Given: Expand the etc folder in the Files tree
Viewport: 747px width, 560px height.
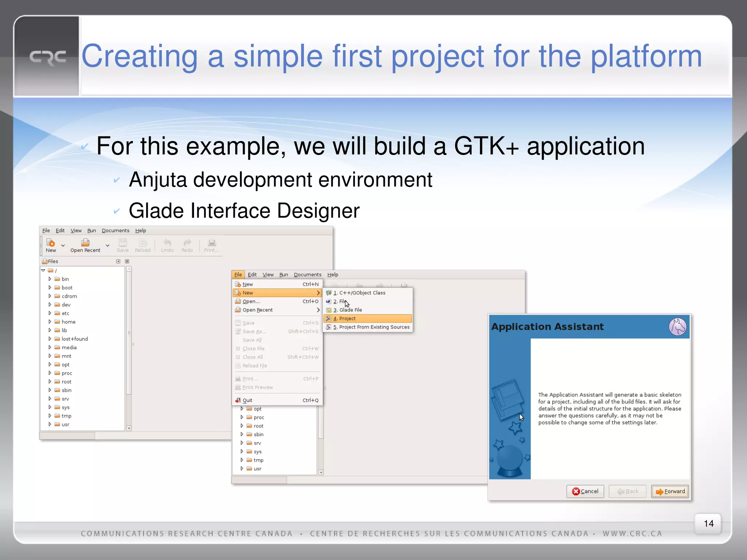Looking at the screenshot, I should click(x=50, y=313).
